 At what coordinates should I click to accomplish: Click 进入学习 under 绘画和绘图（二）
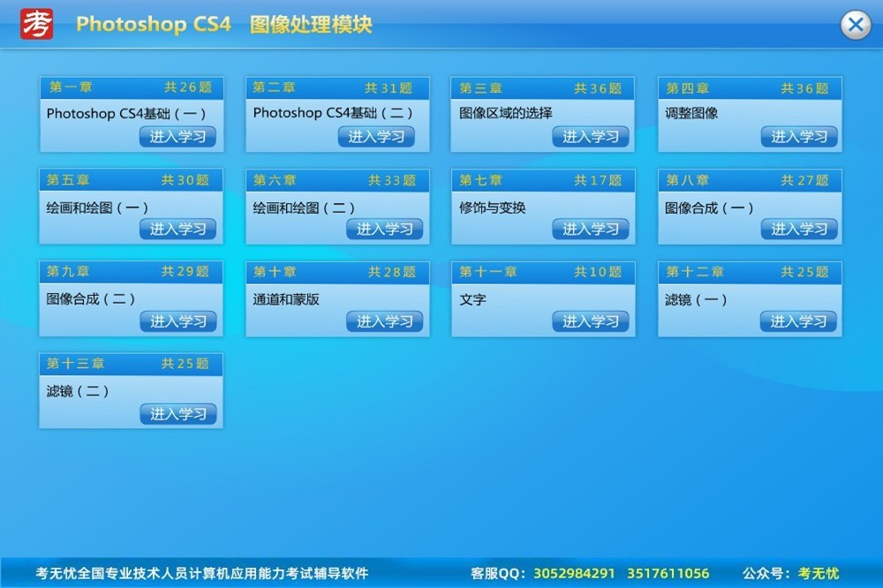[x=384, y=230]
